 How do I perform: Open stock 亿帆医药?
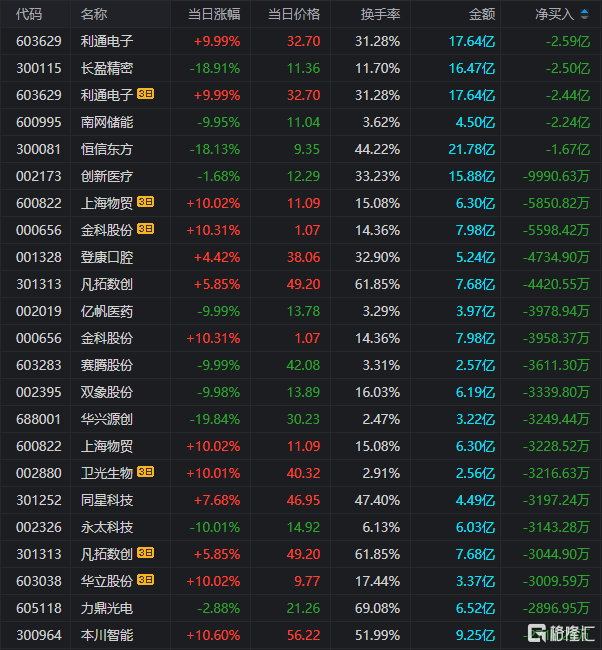coord(107,311)
